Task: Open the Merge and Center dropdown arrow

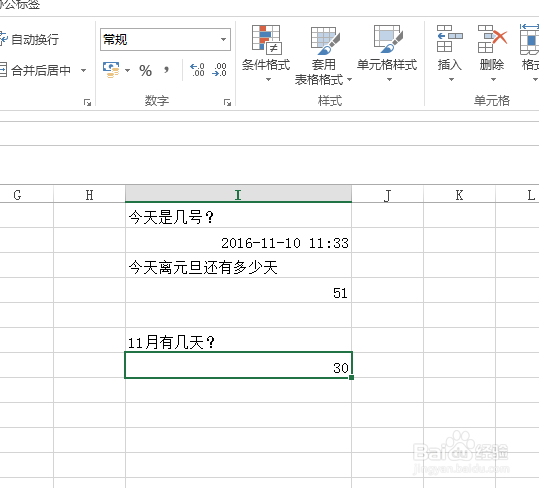Action: pos(83,70)
